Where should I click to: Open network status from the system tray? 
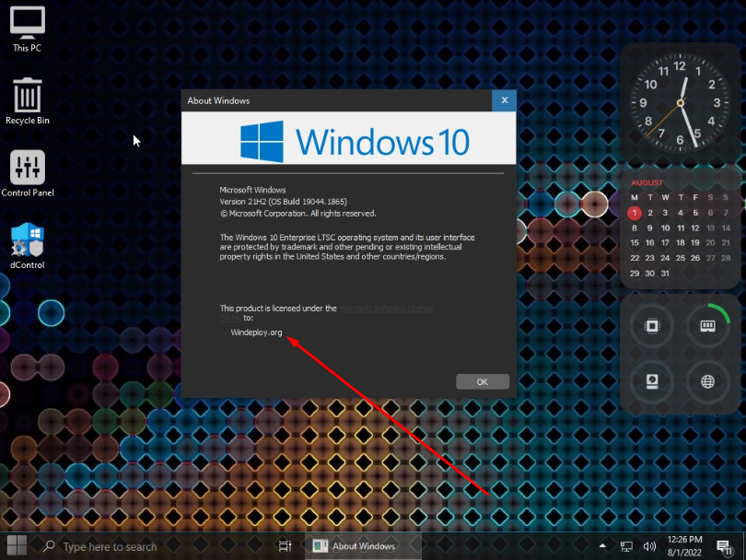[626, 546]
